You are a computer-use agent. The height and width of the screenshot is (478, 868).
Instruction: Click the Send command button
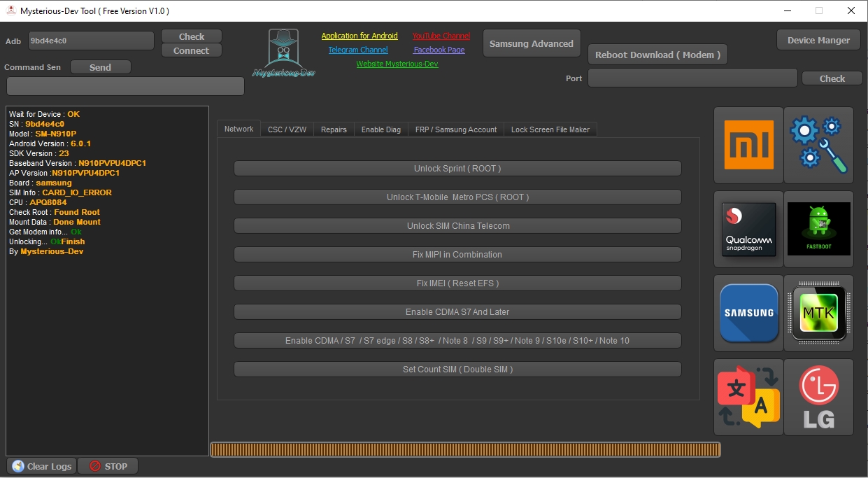(x=100, y=67)
